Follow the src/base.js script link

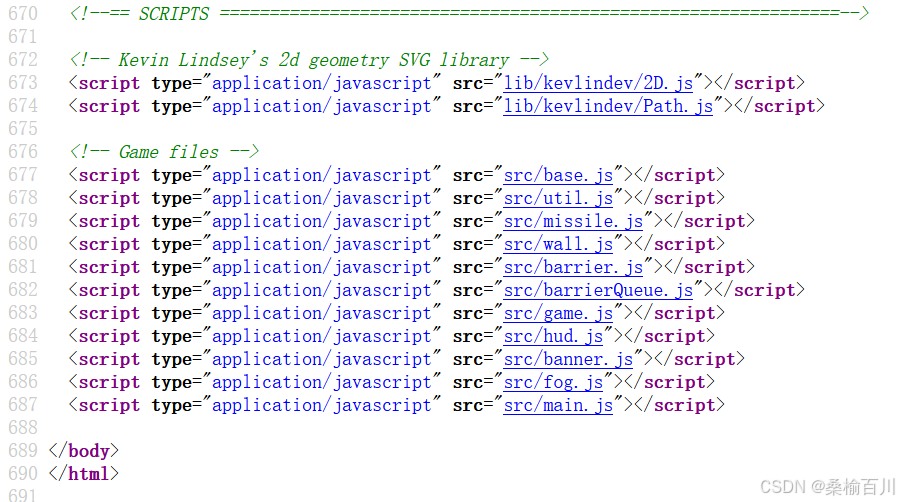click(558, 175)
